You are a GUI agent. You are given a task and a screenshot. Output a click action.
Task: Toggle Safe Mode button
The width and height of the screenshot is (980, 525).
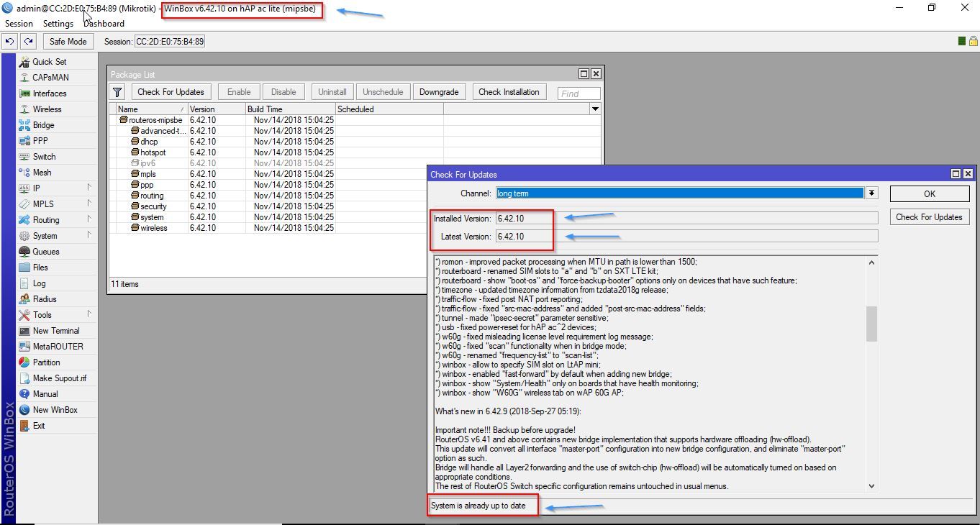point(68,42)
